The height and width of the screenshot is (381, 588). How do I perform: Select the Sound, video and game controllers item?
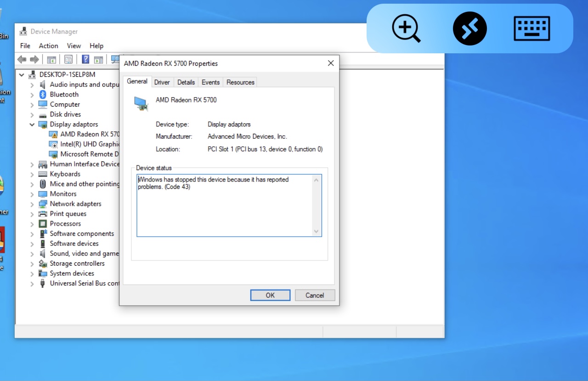(x=84, y=254)
